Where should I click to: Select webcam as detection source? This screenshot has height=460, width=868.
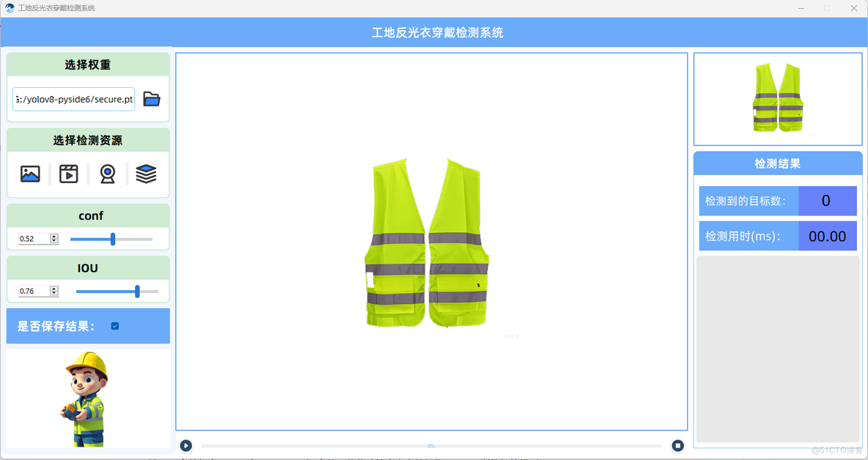(x=107, y=174)
